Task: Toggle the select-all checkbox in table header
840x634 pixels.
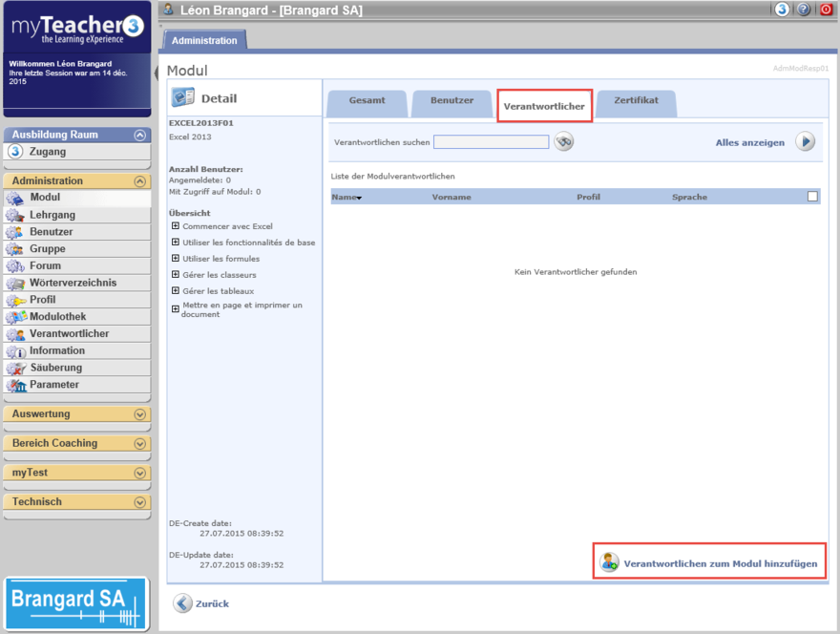Action: tap(812, 197)
